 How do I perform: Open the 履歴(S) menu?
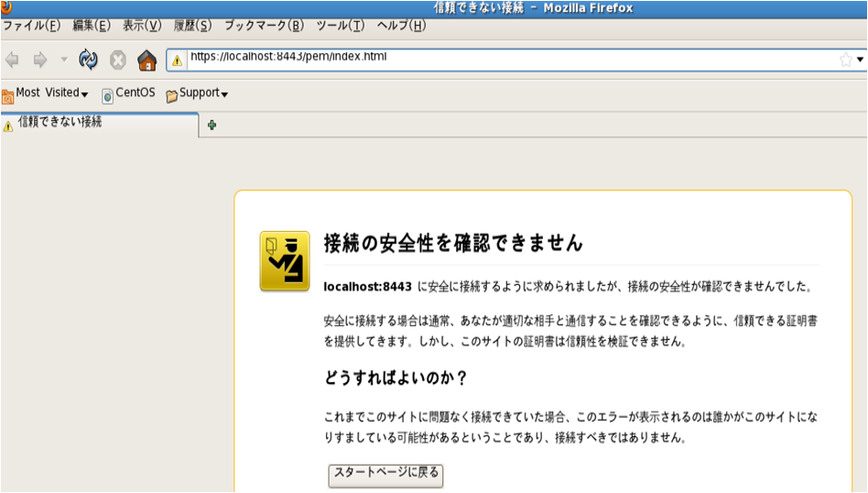(x=192, y=26)
